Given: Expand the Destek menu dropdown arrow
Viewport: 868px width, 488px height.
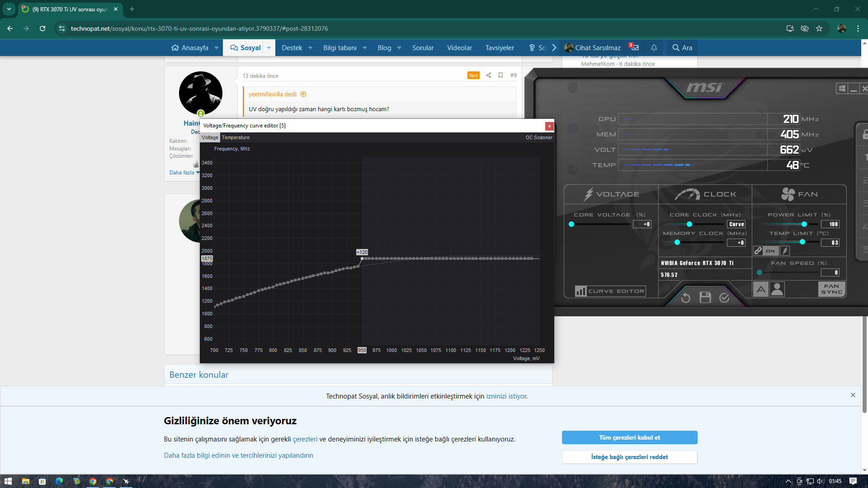Looking at the screenshot, I should [x=310, y=48].
